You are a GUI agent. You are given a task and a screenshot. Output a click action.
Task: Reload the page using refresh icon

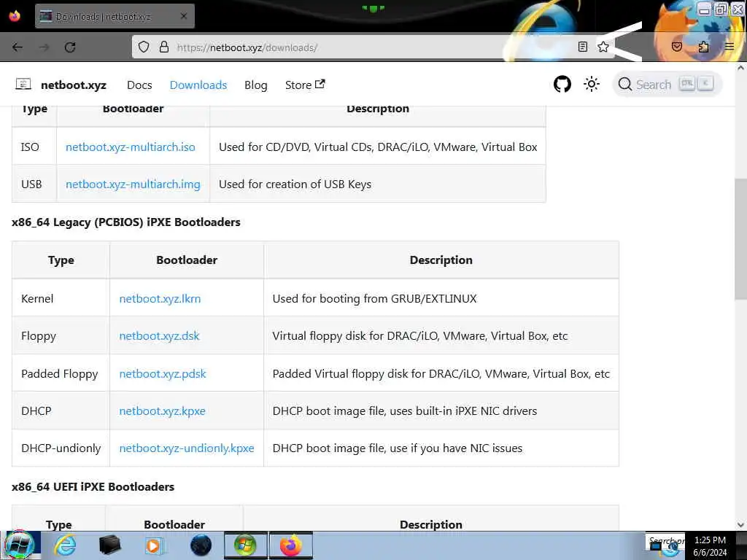click(x=70, y=47)
